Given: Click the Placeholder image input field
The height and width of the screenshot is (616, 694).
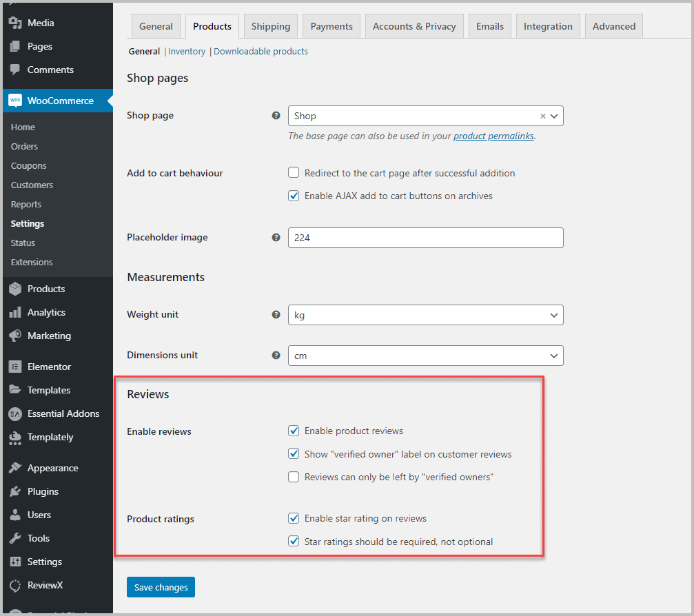Looking at the screenshot, I should coord(425,237).
